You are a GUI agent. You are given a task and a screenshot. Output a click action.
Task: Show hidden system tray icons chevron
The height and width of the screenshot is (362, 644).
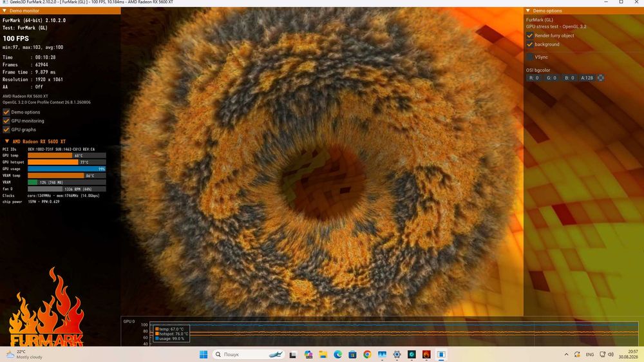pos(566,354)
